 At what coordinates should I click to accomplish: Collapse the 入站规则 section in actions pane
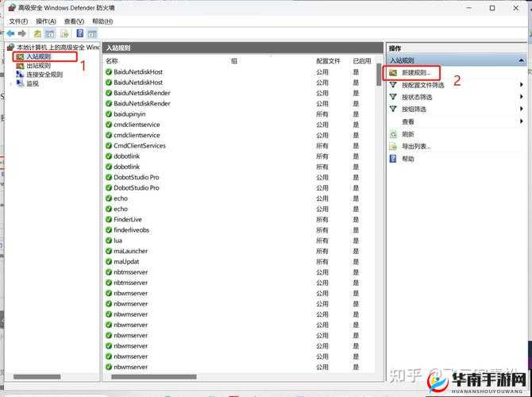coord(521,60)
